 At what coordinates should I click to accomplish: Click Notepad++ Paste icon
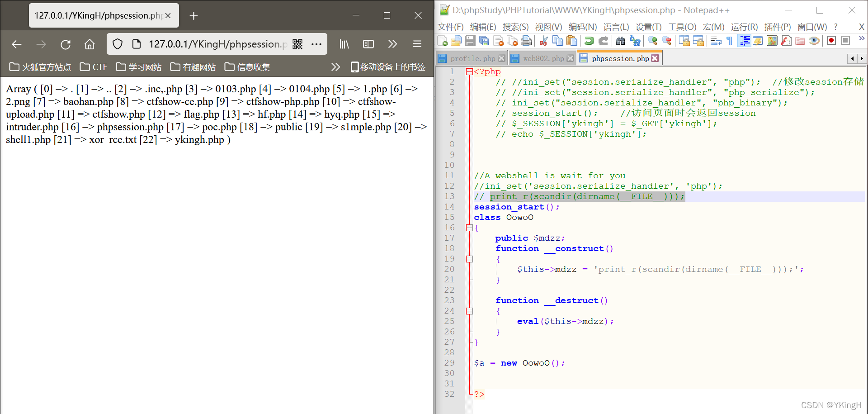572,41
